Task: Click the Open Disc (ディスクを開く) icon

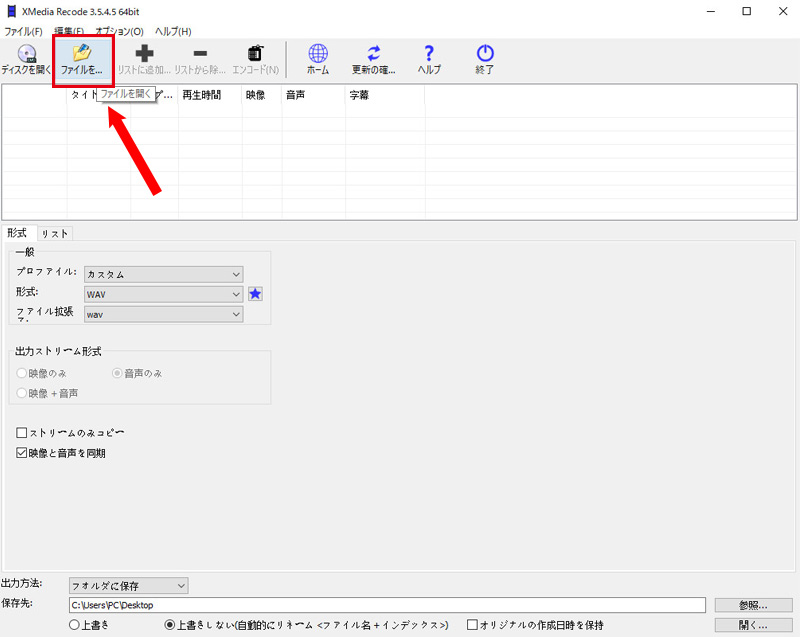Action: pyautogui.click(x=27, y=53)
